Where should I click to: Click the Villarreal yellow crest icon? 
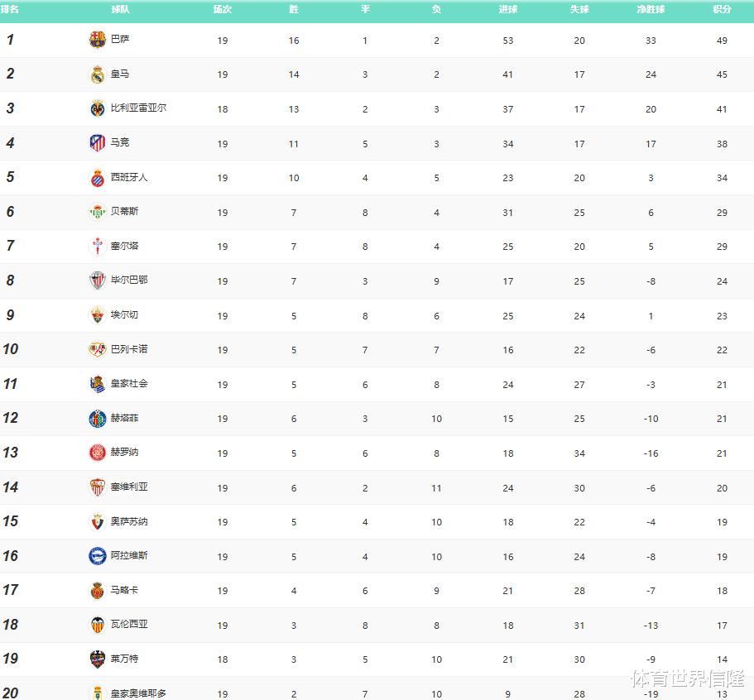[98, 108]
